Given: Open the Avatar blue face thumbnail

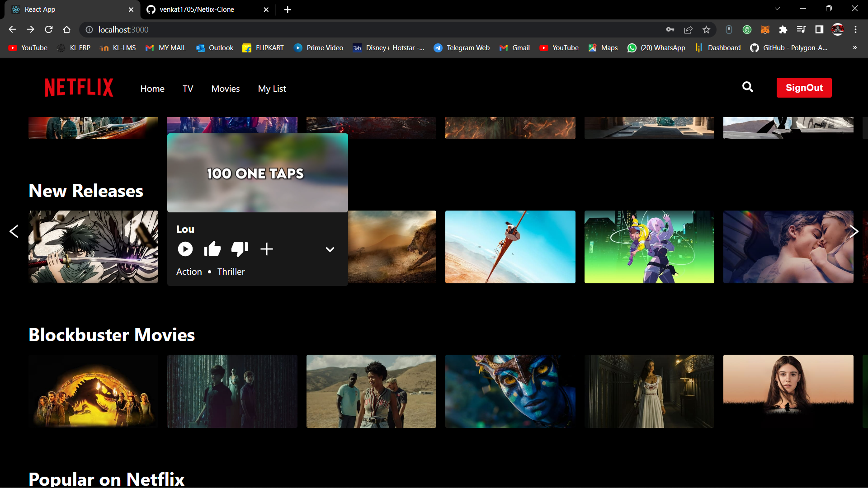Looking at the screenshot, I should pos(510,391).
